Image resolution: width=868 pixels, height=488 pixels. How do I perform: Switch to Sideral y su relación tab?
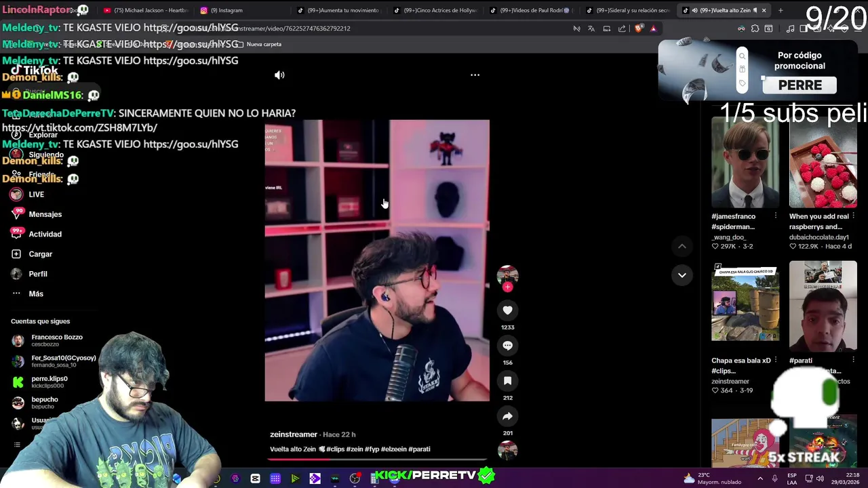pyautogui.click(x=627, y=10)
